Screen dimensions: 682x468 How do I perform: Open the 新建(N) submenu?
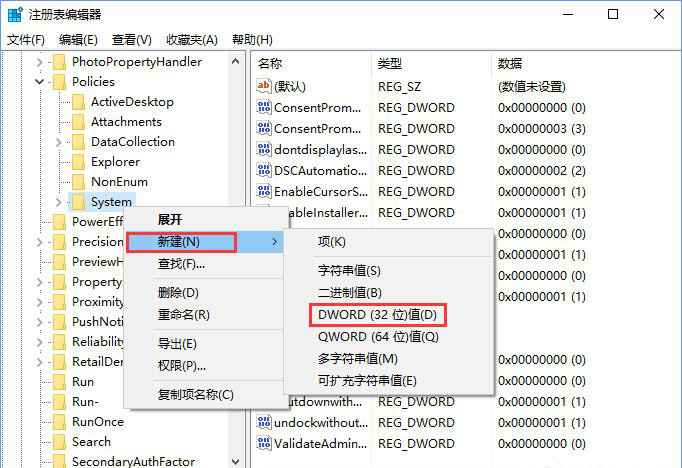180,242
